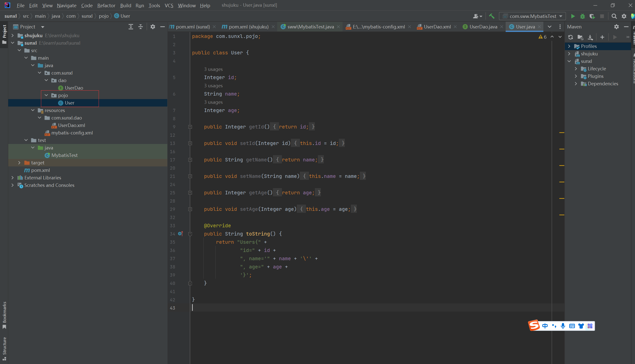Reload all Maven projects icon
Image resolution: width=635 pixels, height=364 pixels.
coord(570,37)
